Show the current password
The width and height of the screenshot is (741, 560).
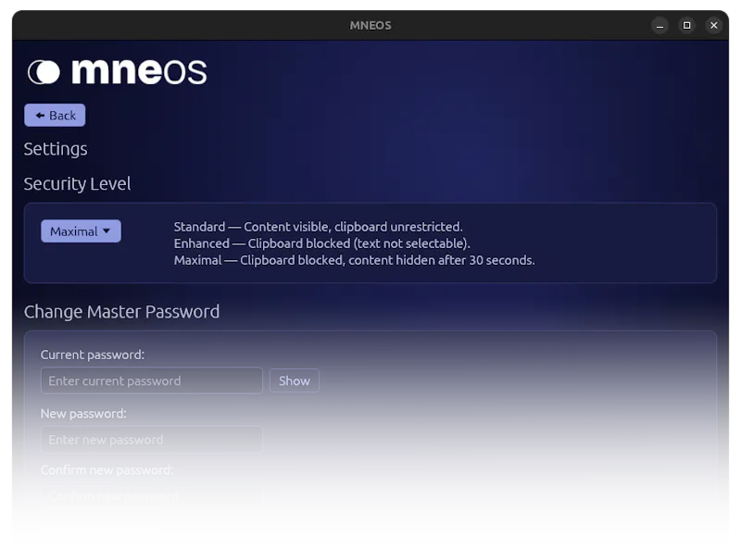coord(295,380)
